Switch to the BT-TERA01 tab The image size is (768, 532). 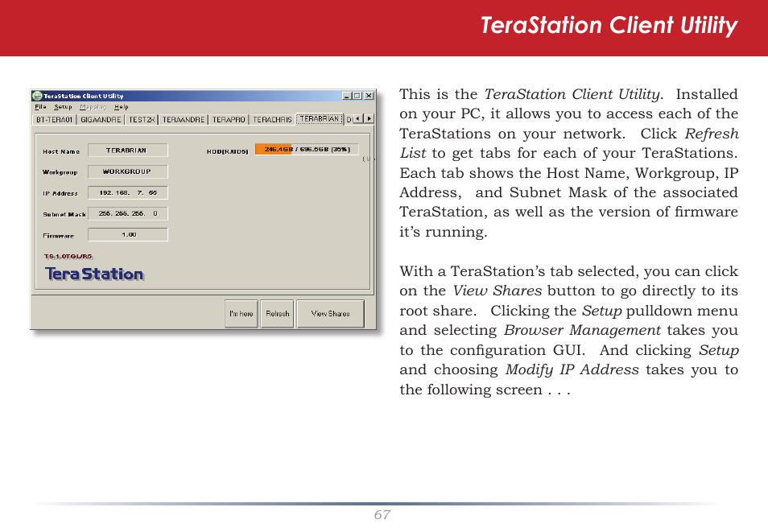55,120
